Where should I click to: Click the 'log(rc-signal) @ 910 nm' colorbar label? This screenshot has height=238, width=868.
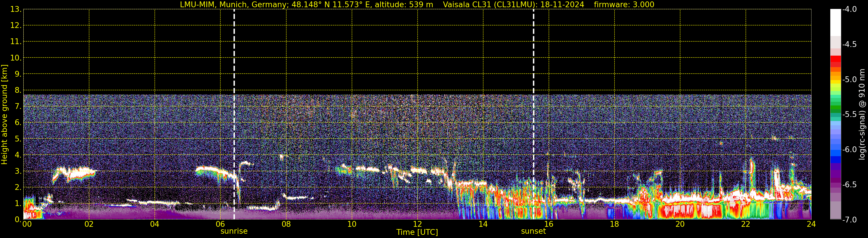(x=862, y=114)
